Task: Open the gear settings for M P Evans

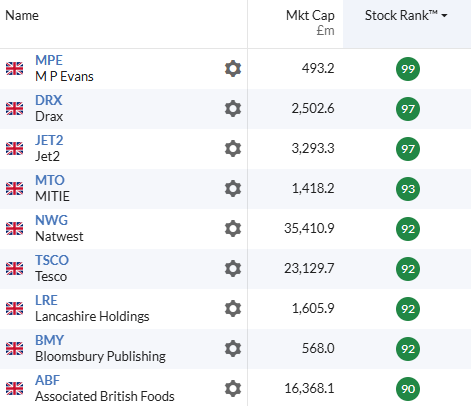Action: pos(233,69)
